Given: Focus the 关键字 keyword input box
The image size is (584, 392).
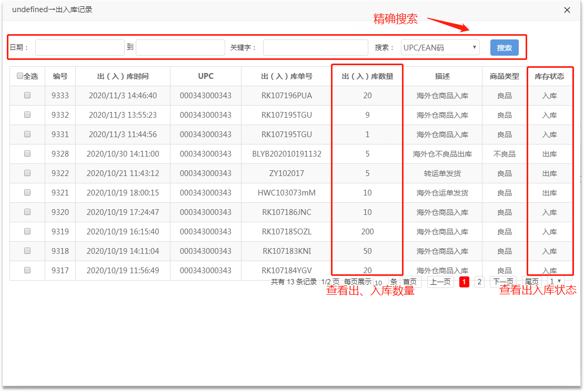Looking at the screenshot, I should tap(316, 48).
